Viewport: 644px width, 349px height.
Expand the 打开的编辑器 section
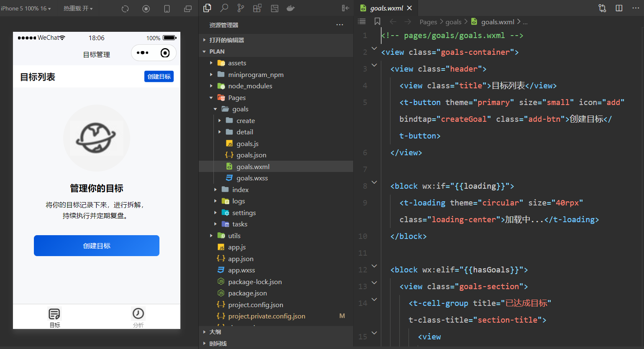tap(276, 40)
